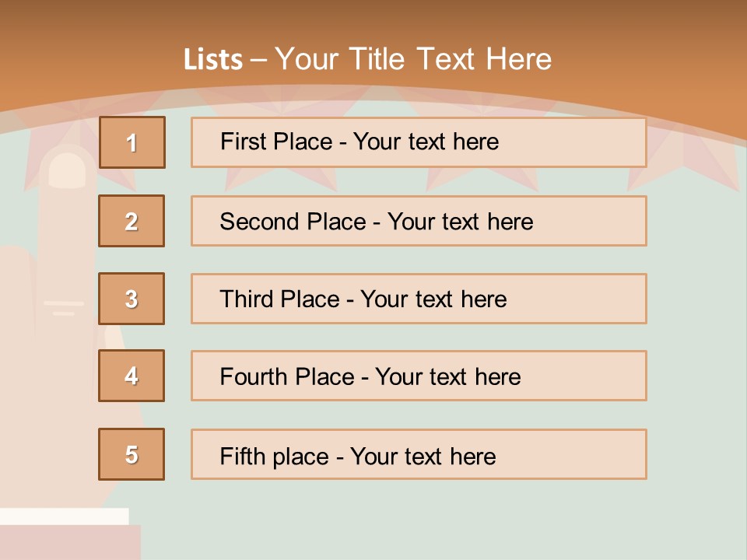Click the 'Fifth place - Your text here' box
747x560 pixels.
pos(419,454)
